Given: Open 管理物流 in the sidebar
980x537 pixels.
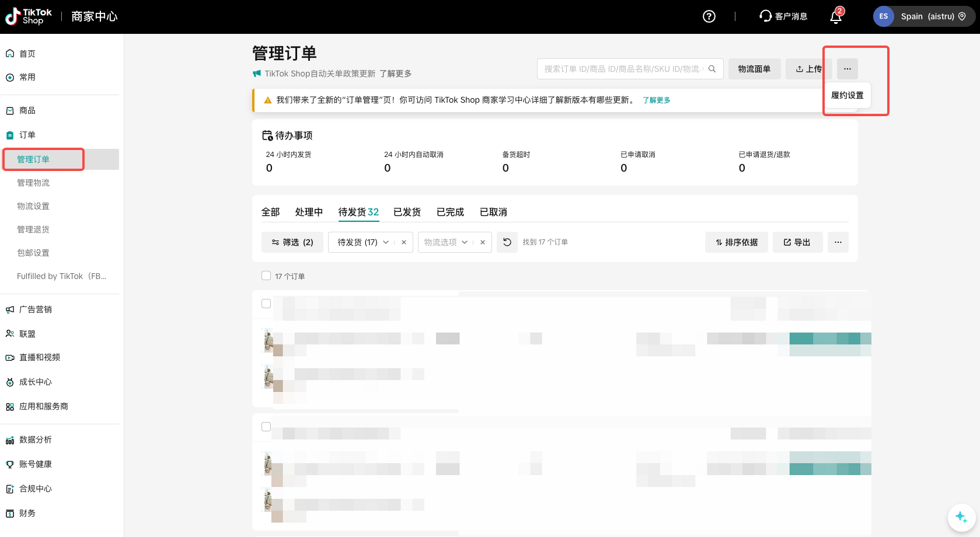Looking at the screenshot, I should tap(33, 183).
